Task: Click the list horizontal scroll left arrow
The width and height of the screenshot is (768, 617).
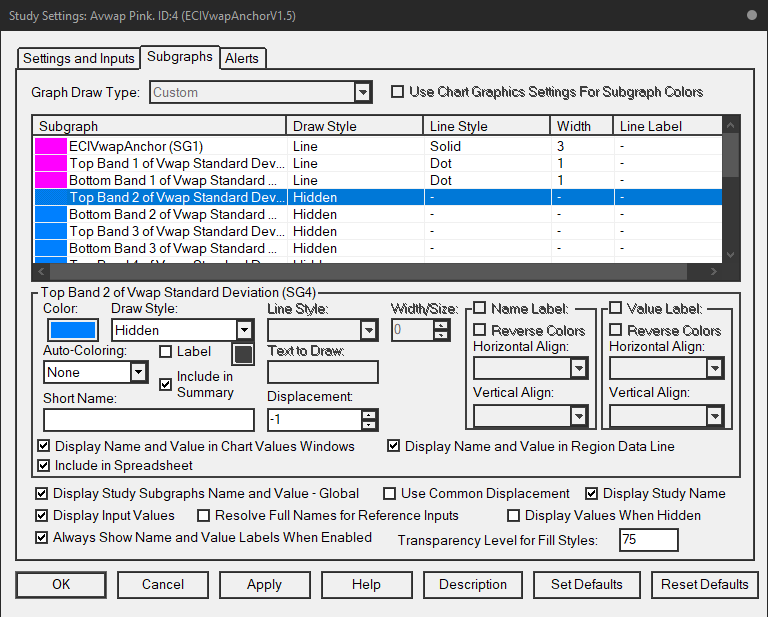Action: point(41,271)
